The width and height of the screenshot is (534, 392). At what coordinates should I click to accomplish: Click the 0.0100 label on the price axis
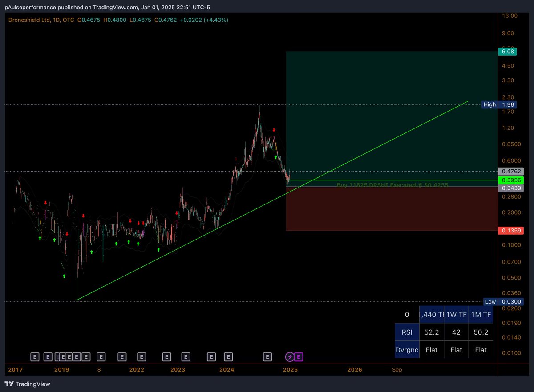point(510,353)
